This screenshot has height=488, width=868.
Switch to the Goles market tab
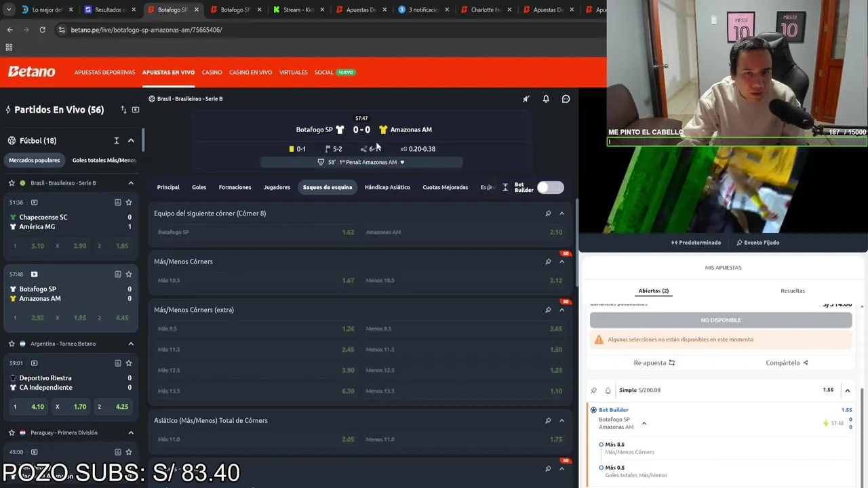199,188
